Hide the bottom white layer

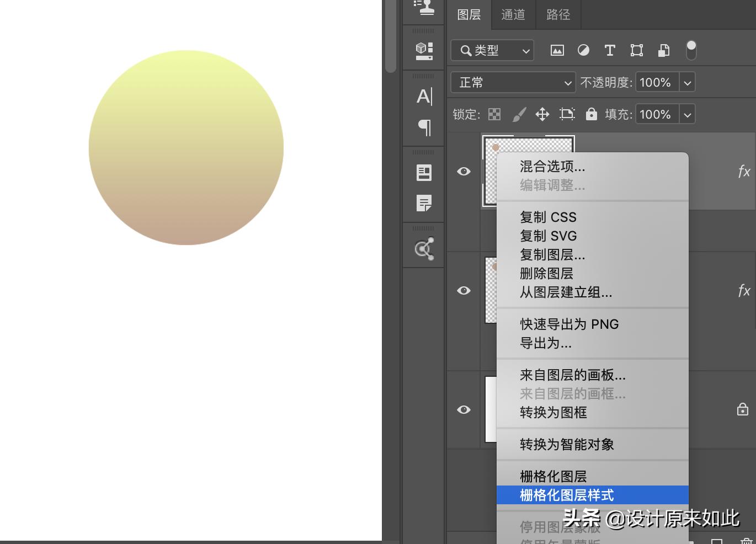(x=464, y=410)
